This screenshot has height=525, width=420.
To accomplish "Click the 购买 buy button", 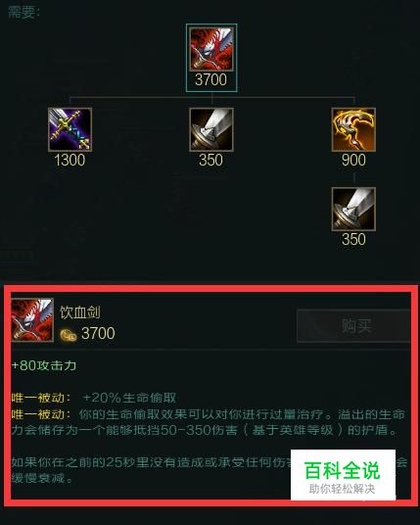I will pos(356,325).
